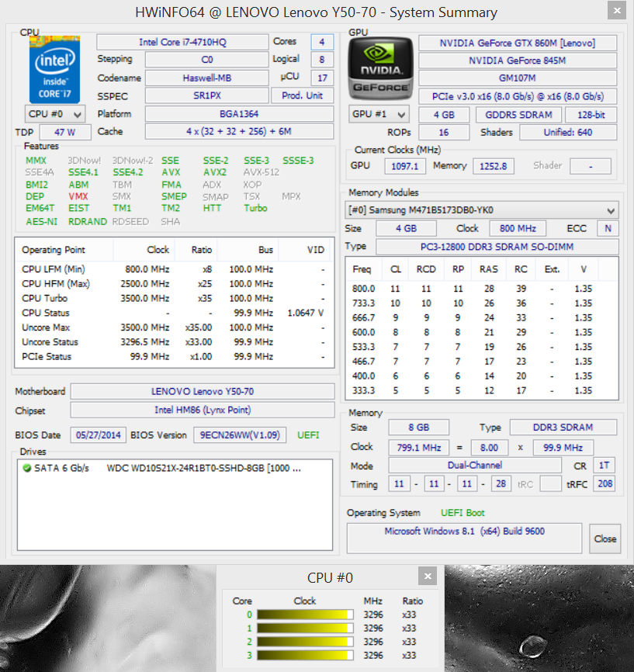Click the CPU cache value field
This screenshot has height=672, width=634.
pos(239,132)
